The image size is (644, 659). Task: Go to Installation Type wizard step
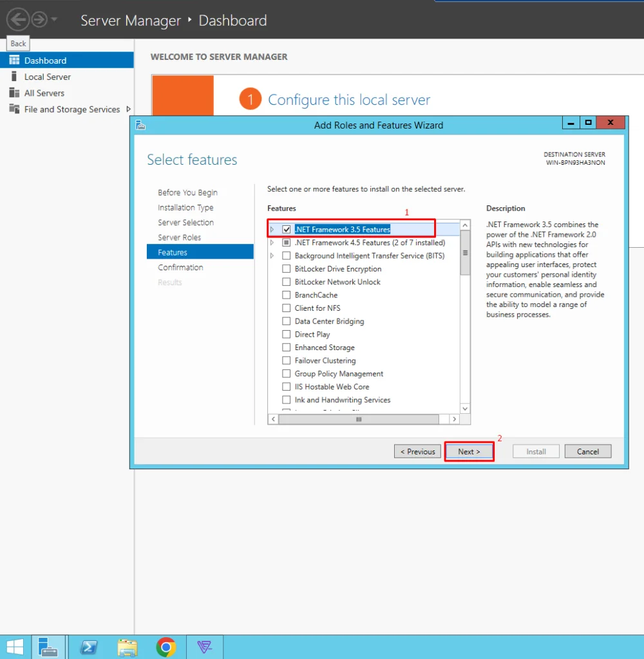[185, 208]
